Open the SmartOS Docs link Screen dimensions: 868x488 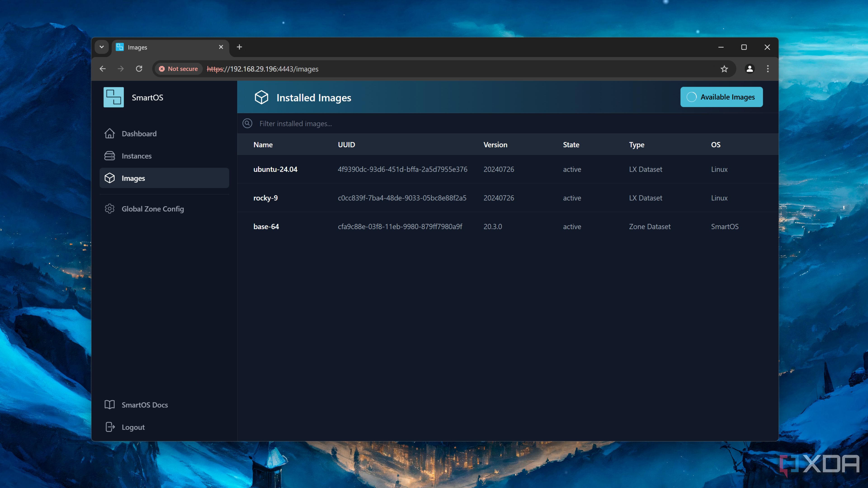point(144,405)
